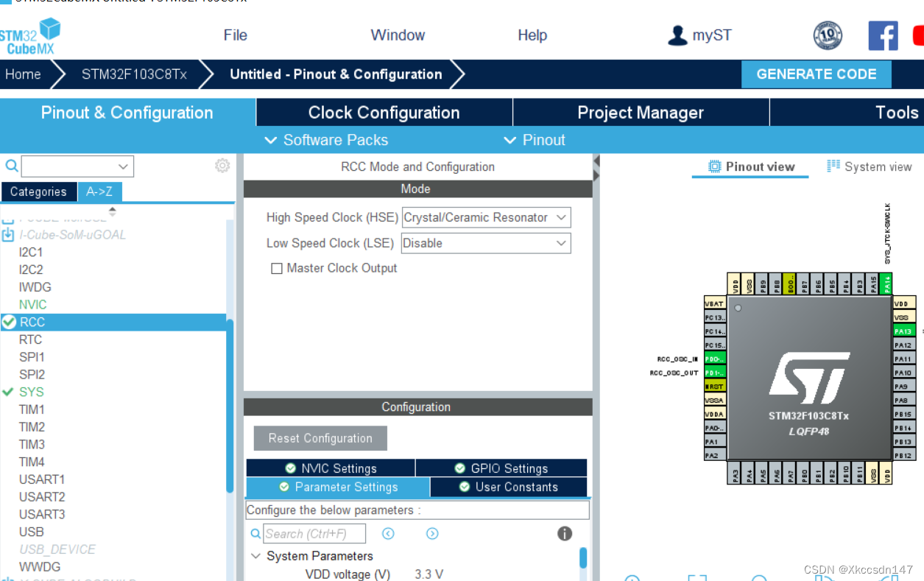Click pin PA14 on the chip
Image resolution: width=924 pixels, height=581 pixels.
(x=886, y=284)
